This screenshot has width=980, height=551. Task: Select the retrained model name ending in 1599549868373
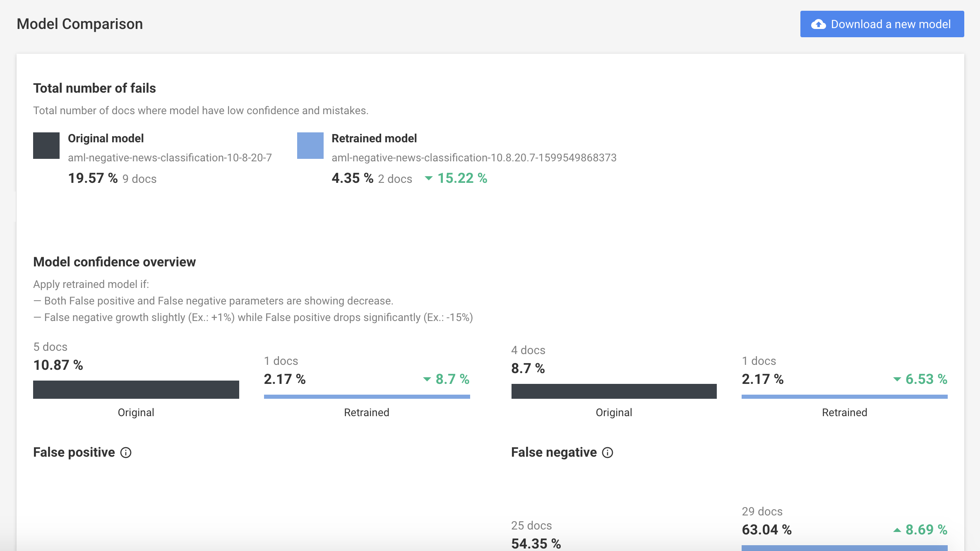coord(474,158)
